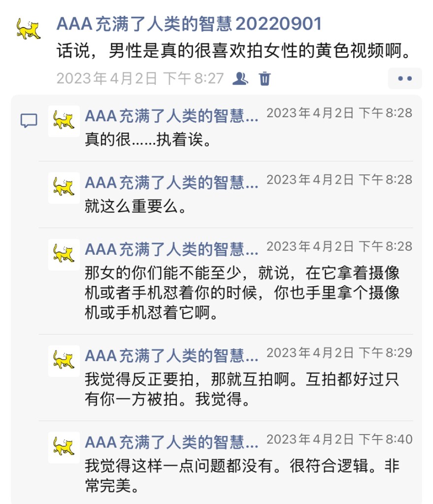The height and width of the screenshot is (504, 433).
Task: Open the two-dot more options button
Action: [x=405, y=78]
